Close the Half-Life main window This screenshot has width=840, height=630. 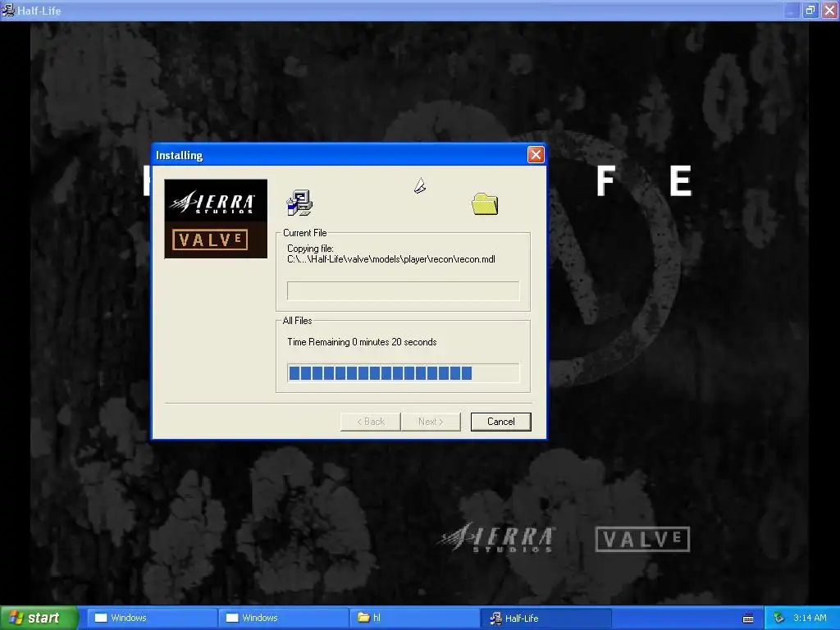pos(829,10)
